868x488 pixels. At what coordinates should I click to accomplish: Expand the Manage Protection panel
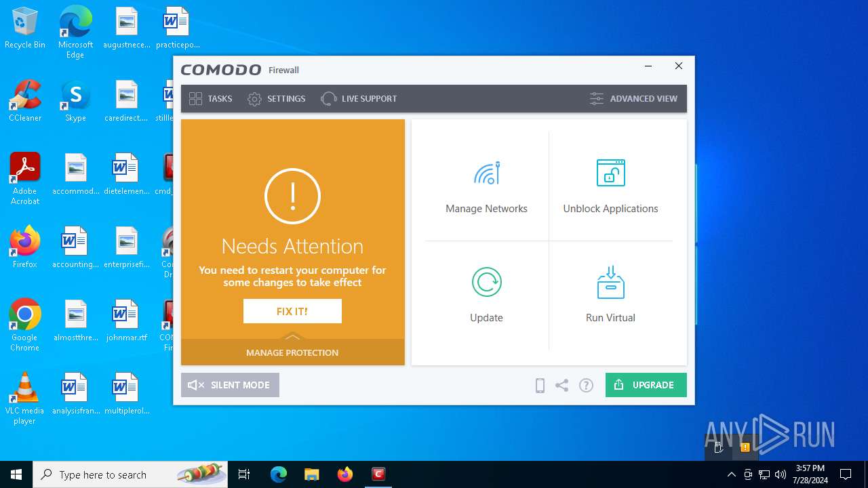[x=292, y=352]
